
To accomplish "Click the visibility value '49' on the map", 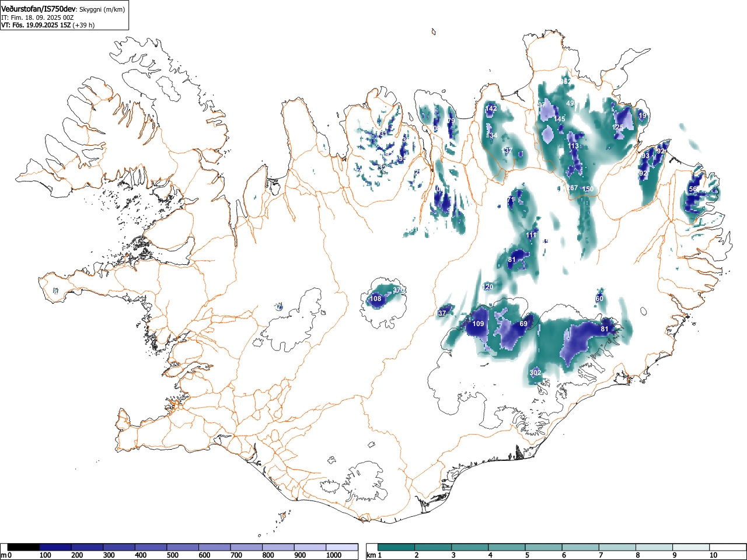I will tap(570, 103).
